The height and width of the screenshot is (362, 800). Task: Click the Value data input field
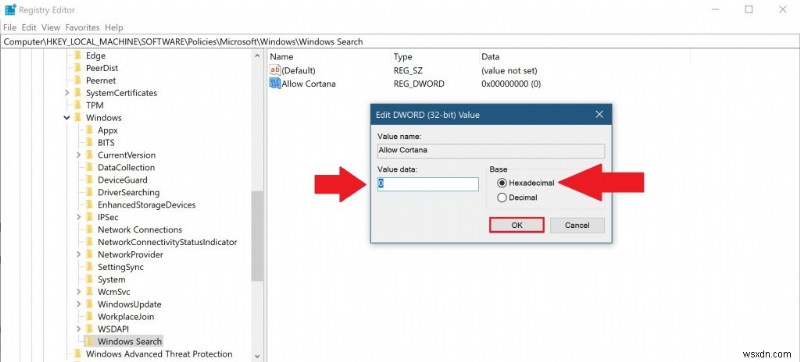pyautogui.click(x=428, y=184)
